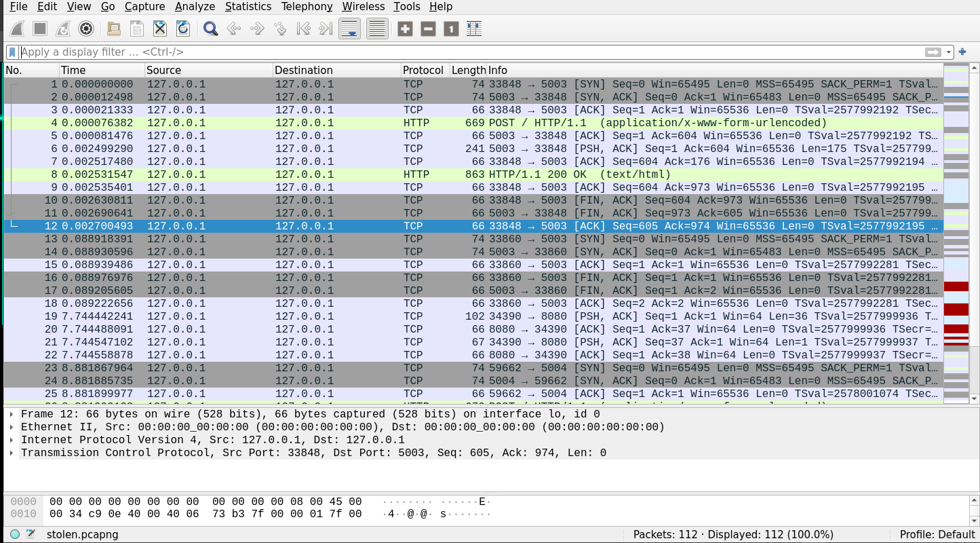Open the expert information status icon
This screenshot has height=543, width=980.
click(x=15, y=534)
